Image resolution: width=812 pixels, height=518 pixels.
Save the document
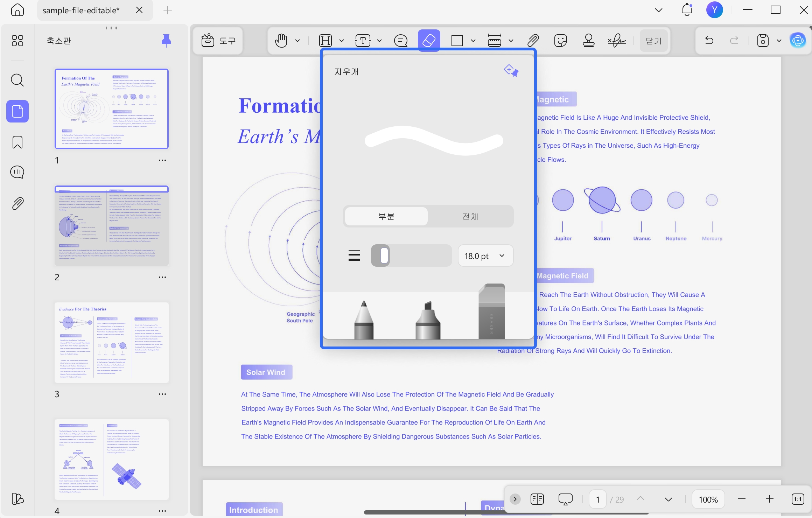click(x=763, y=41)
